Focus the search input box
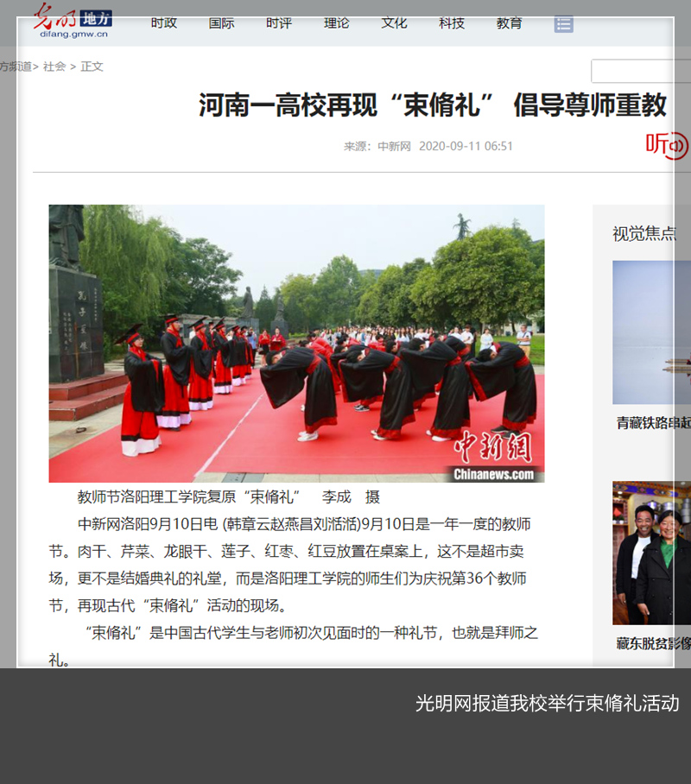Viewport: 691px width, 784px height. pos(639,71)
